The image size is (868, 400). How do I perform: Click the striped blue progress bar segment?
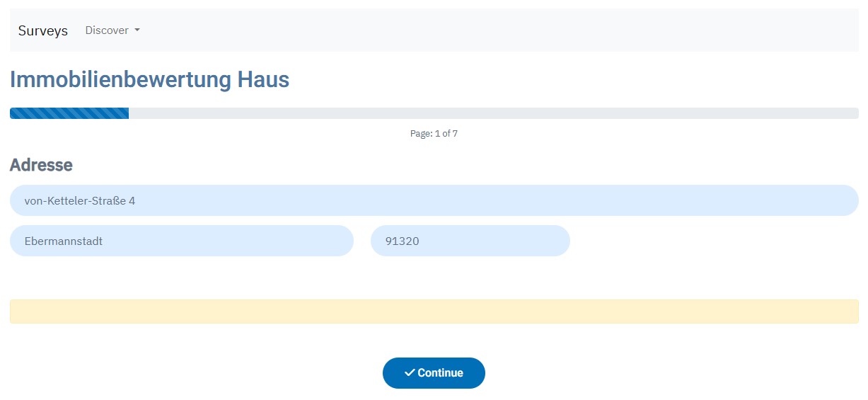69,113
